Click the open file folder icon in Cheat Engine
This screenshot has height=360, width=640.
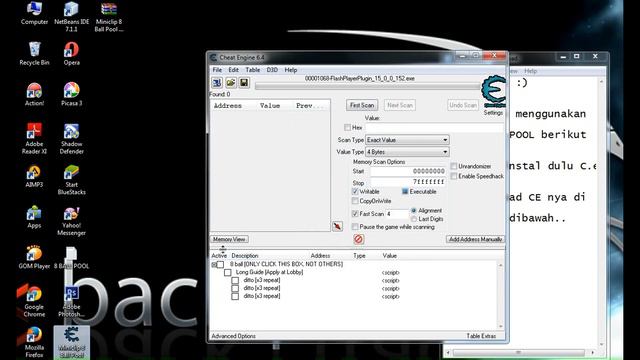coord(231,83)
